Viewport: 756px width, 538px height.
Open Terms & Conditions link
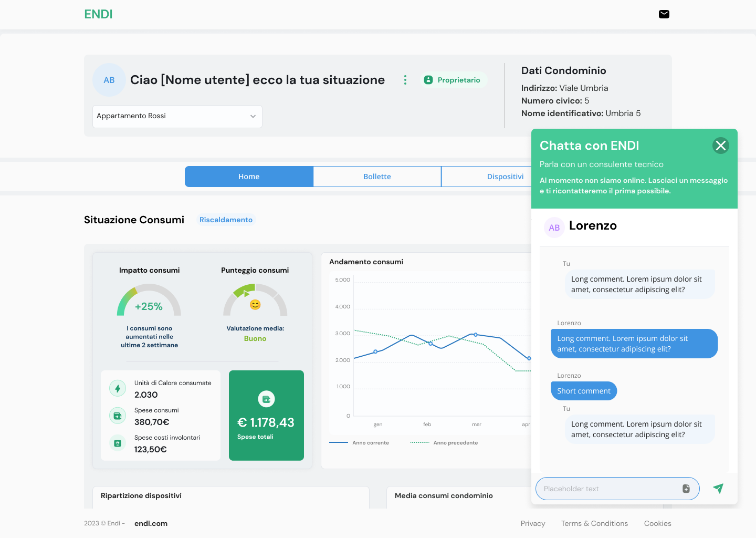coord(594,523)
